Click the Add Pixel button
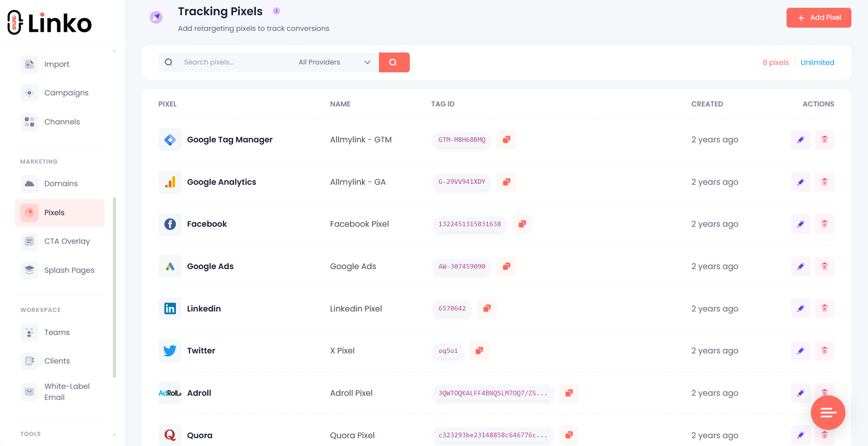868x446 pixels. pos(819,18)
